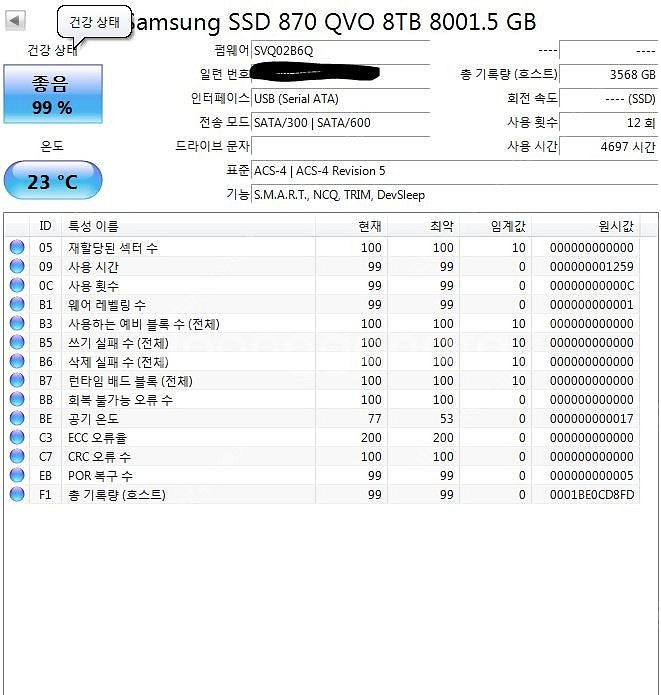Click current value 200 in ECC 오류율 row

pos(371,437)
